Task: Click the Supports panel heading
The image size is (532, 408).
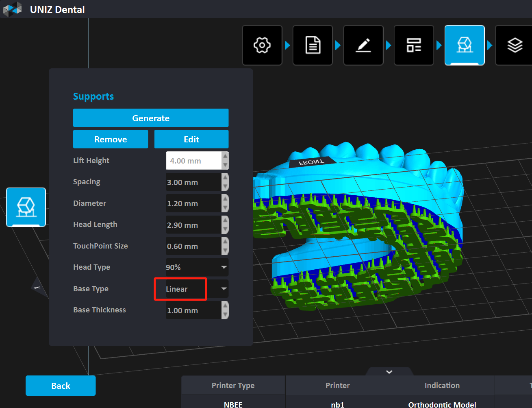Action: [93, 96]
